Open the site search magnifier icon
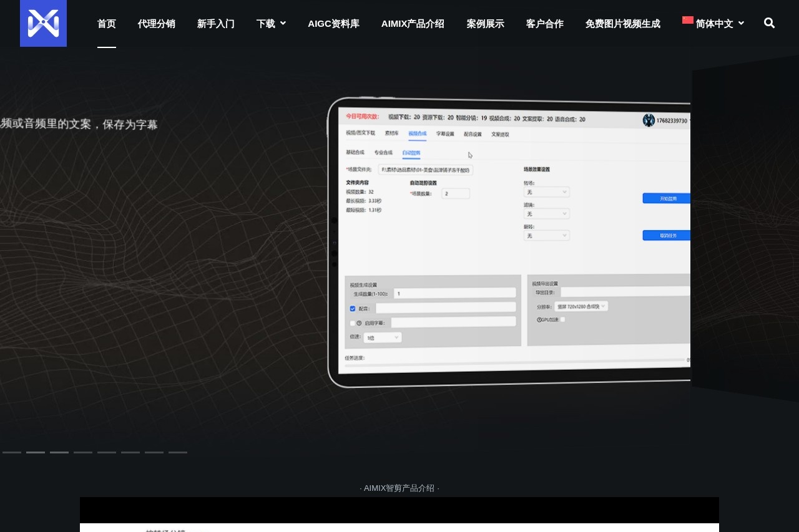 point(769,23)
